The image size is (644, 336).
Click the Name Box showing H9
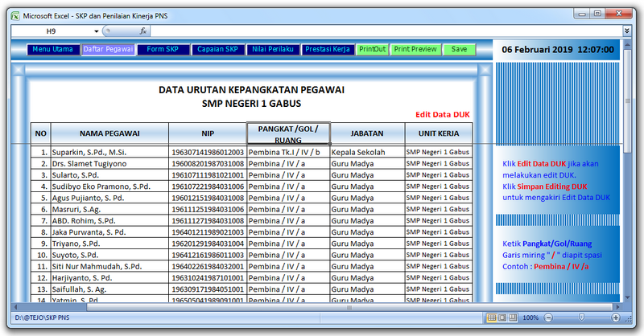pyautogui.click(x=52, y=31)
